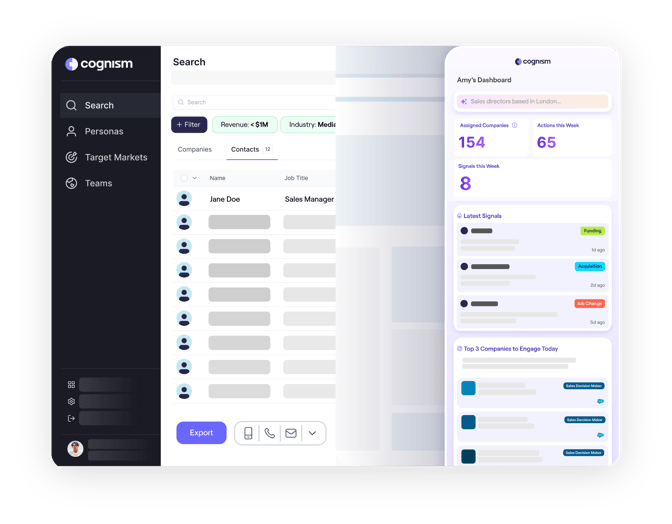This screenshot has height=524, width=672.
Task: Open the Signals this Week count 8
Action: coord(465,183)
